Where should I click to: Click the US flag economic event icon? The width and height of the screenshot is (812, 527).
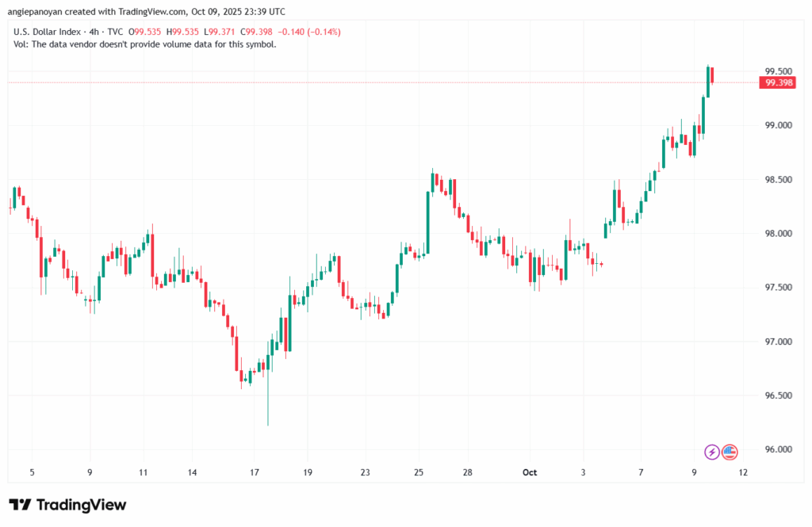point(730,452)
